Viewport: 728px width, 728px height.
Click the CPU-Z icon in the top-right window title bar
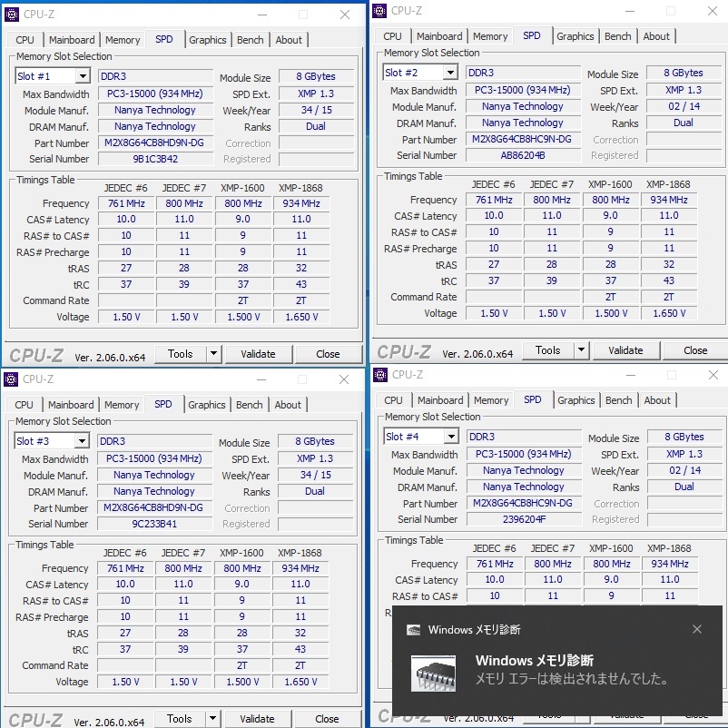click(378, 11)
